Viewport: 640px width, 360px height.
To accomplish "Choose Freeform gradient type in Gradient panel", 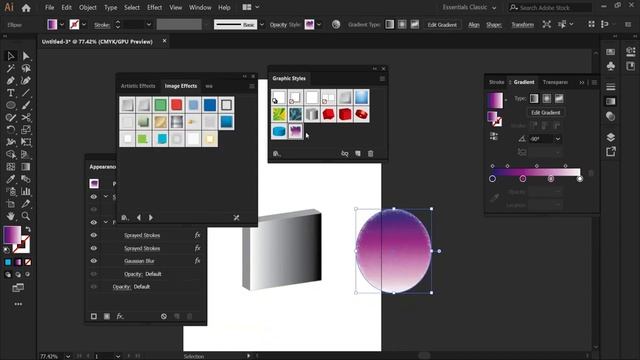I will (559, 98).
